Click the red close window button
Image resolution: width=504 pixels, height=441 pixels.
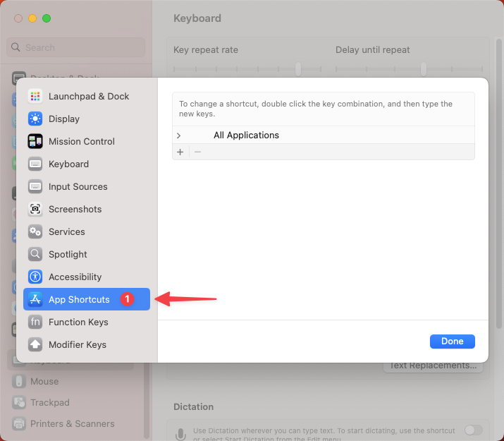click(x=18, y=18)
